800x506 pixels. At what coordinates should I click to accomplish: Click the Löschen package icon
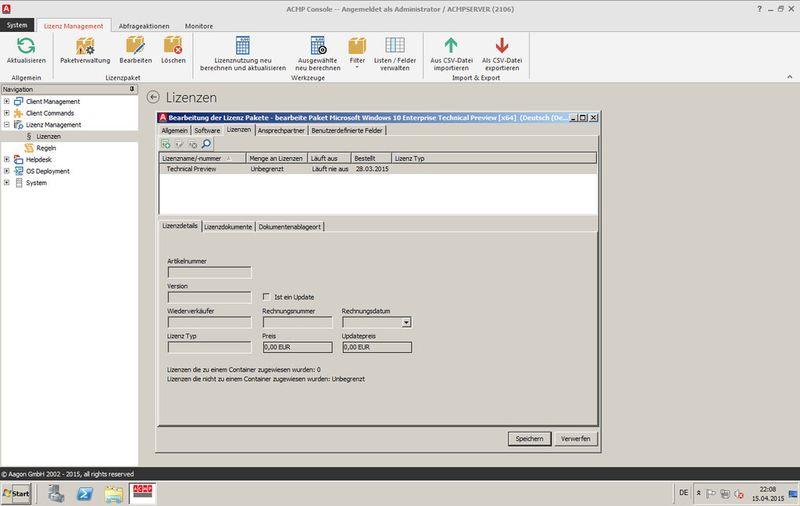[173, 45]
